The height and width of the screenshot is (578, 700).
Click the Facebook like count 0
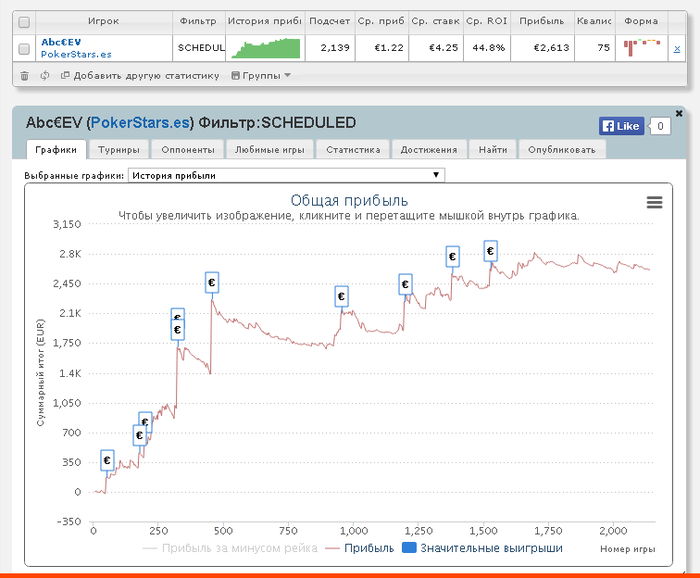tap(660, 126)
